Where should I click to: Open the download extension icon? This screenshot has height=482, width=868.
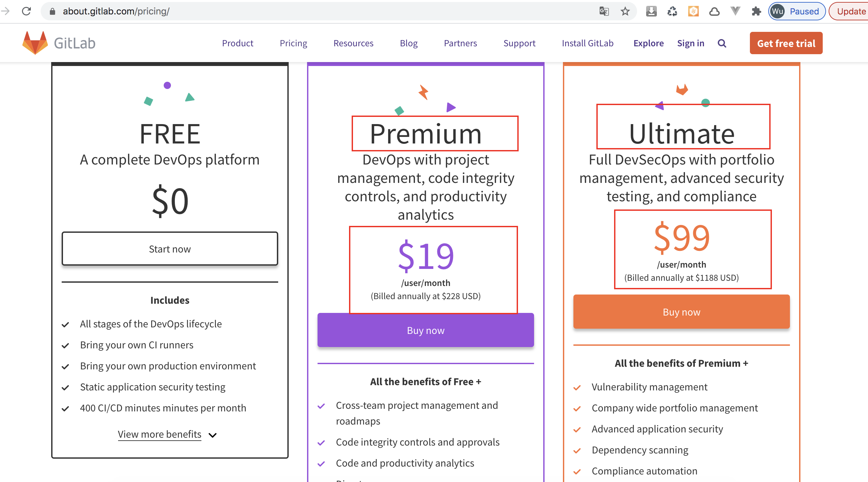pos(651,11)
